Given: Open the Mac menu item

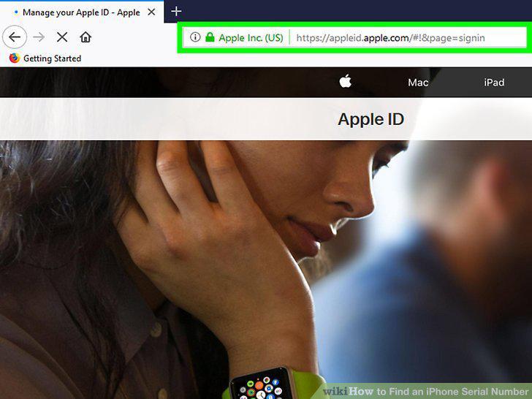Looking at the screenshot, I should pyautogui.click(x=418, y=83).
